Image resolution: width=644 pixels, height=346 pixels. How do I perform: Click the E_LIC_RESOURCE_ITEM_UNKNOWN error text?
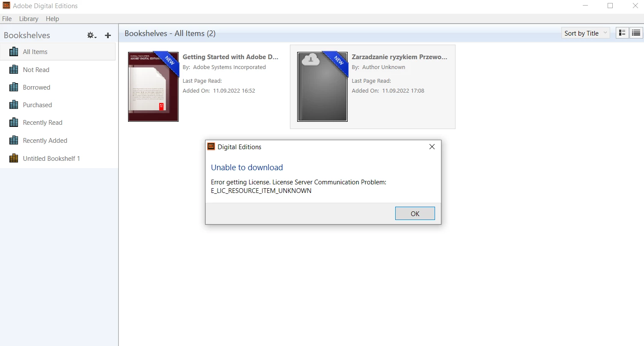tap(261, 191)
